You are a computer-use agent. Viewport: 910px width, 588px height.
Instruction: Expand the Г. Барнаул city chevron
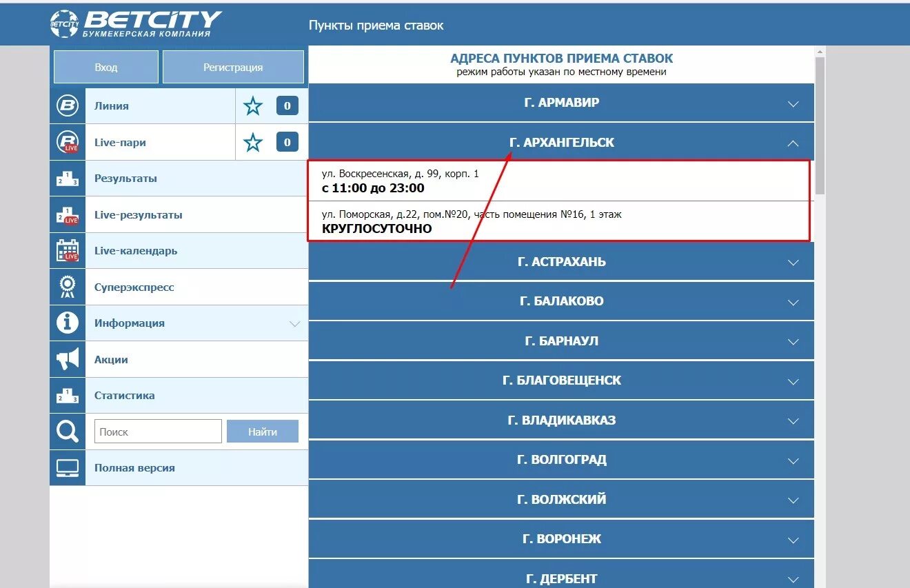coord(793,342)
